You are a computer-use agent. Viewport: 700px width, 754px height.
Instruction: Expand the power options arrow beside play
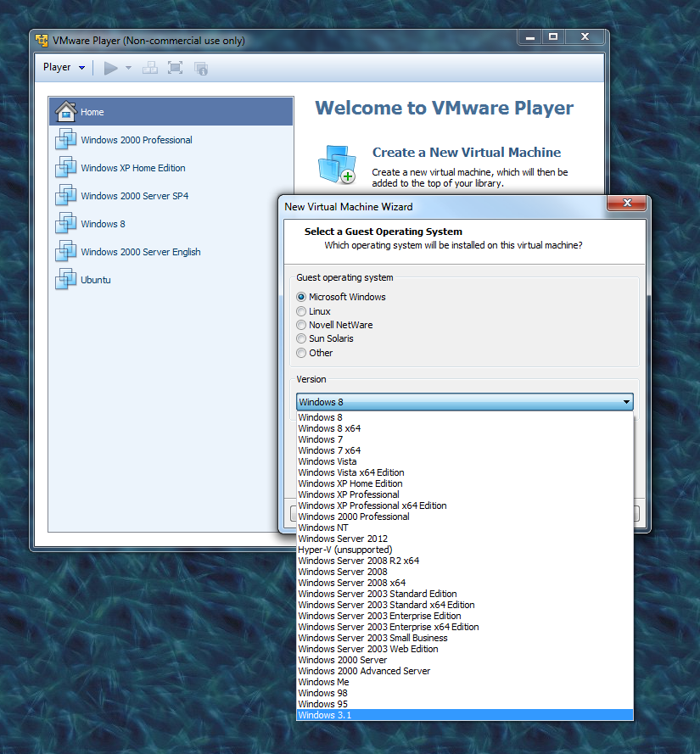point(128,68)
